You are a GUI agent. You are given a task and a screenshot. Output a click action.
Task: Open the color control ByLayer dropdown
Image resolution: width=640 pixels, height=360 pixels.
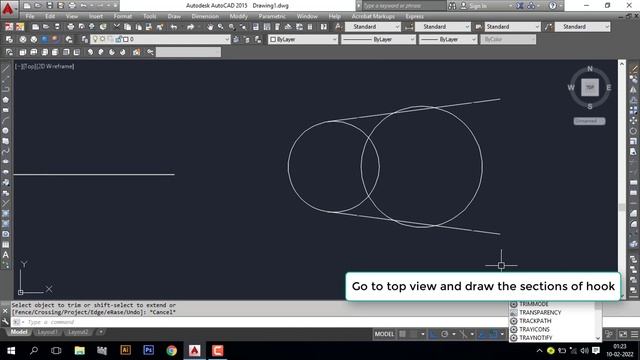pos(303,39)
